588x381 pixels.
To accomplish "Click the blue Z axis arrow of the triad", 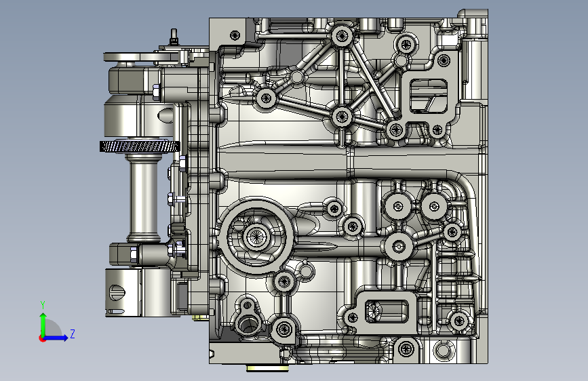I will click(56, 338).
